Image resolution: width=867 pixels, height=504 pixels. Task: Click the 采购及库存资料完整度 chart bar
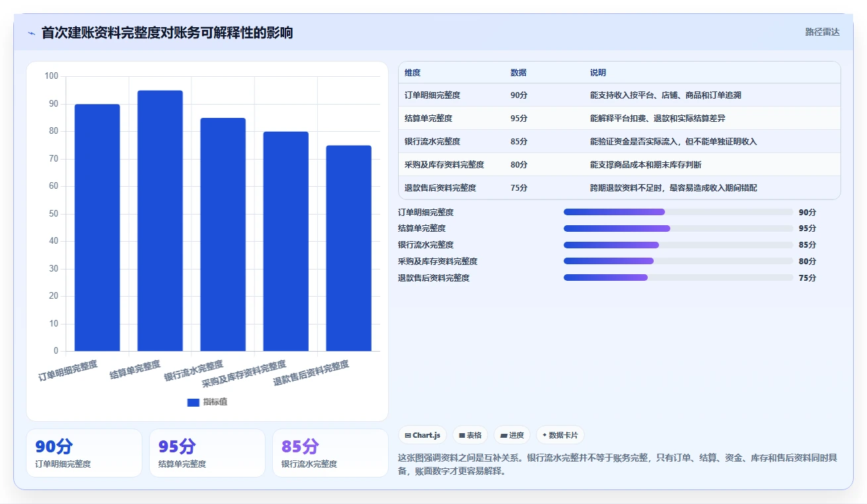pos(286,241)
